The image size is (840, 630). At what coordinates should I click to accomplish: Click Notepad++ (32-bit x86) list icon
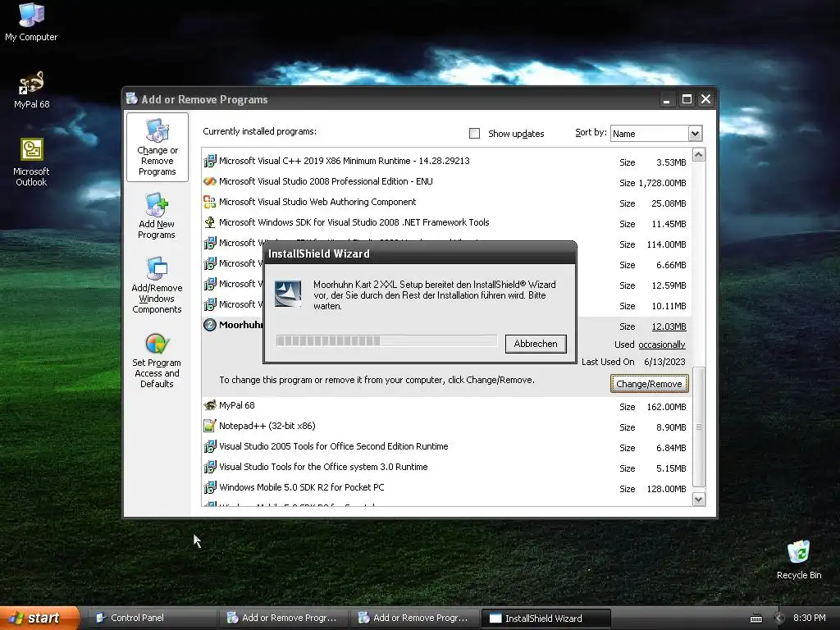tap(209, 426)
